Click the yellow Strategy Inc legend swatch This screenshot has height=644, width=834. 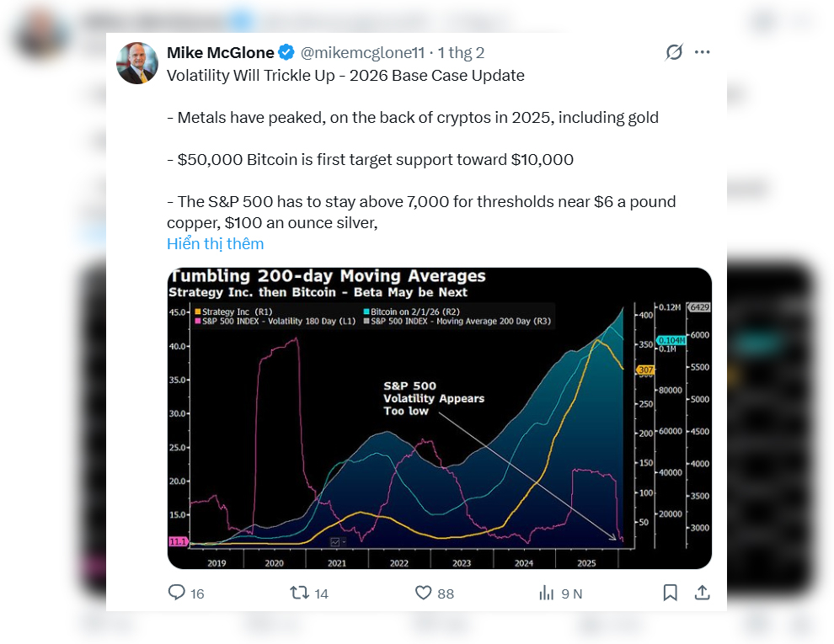click(198, 312)
